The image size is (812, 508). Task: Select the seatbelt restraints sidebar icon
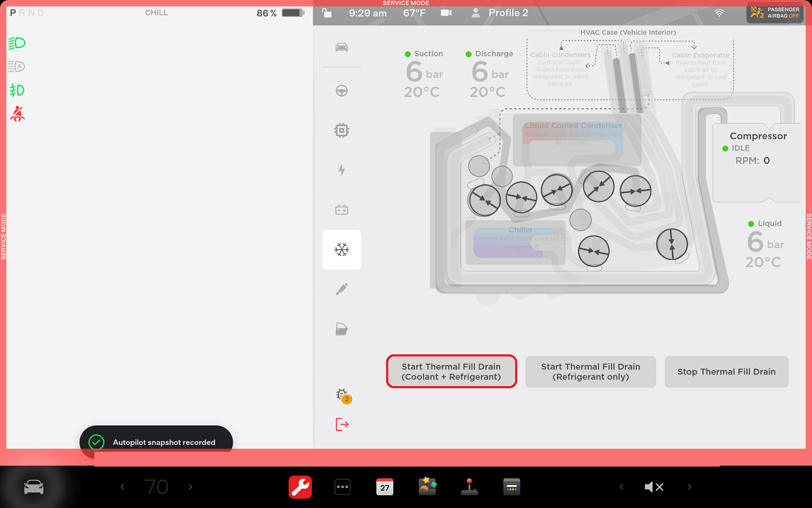pyautogui.click(x=342, y=290)
